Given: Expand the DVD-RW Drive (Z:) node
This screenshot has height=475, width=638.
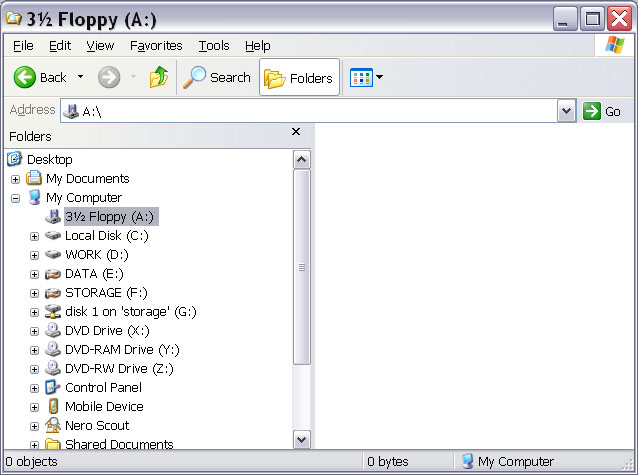Looking at the screenshot, I should pos(35,369).
